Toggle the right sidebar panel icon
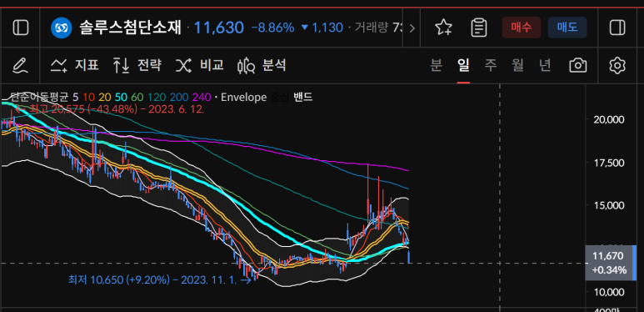 point(617,28)
